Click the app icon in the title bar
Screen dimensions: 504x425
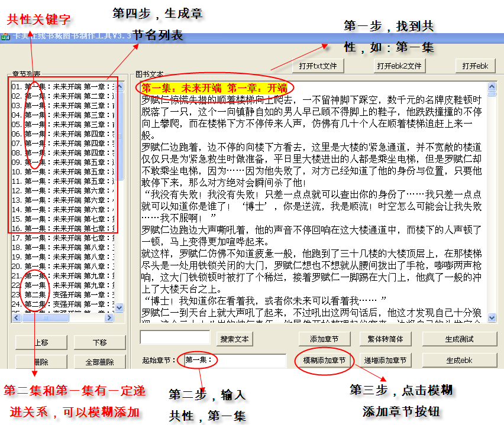pyautogui.click(x=5, y=37)
